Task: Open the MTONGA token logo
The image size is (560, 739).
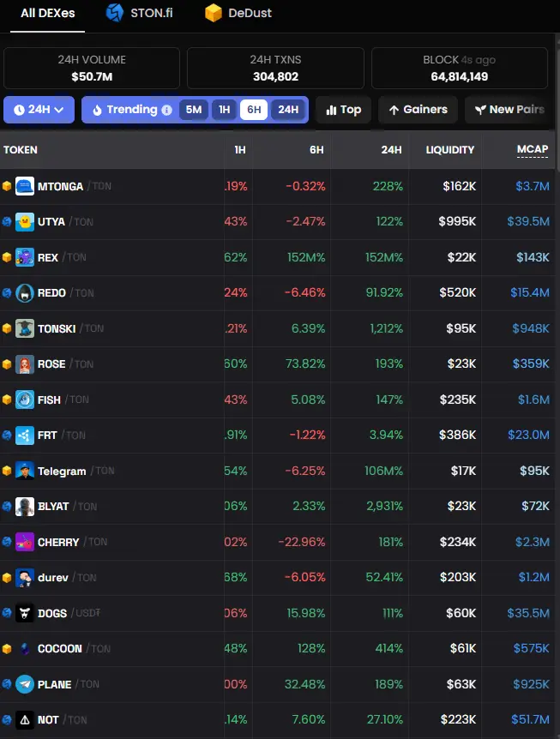Action: tap(25, 186)
